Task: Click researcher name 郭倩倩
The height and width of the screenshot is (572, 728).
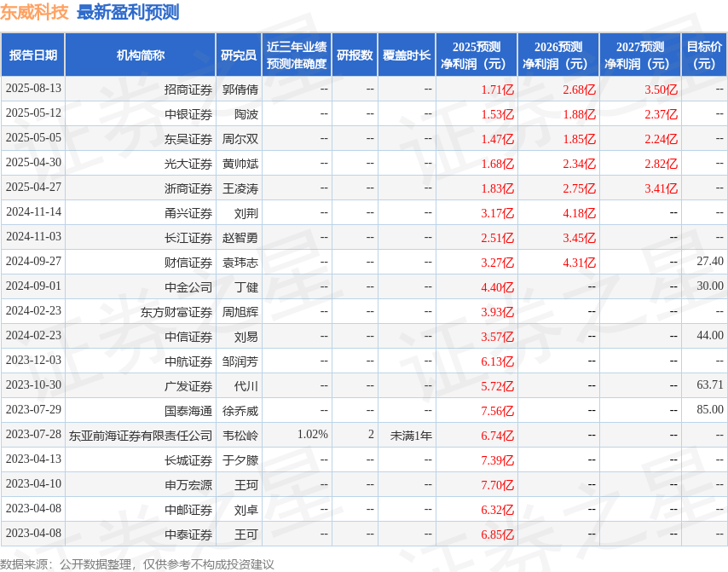Action: click(x=240, y=90)
